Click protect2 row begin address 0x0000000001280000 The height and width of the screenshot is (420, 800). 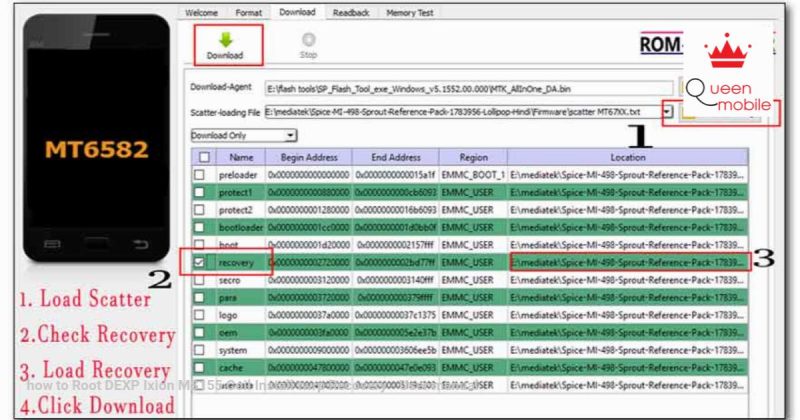tap(309, 210)
